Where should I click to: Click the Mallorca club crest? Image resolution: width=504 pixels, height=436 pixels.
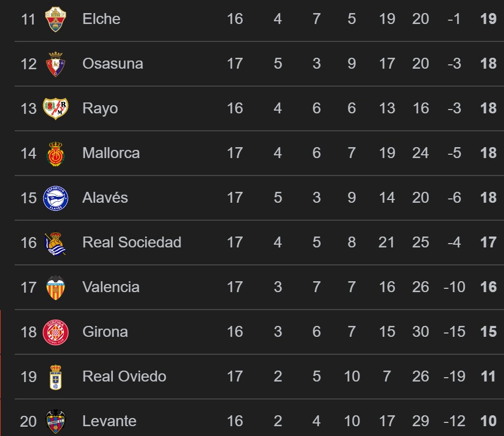(55, 153)
